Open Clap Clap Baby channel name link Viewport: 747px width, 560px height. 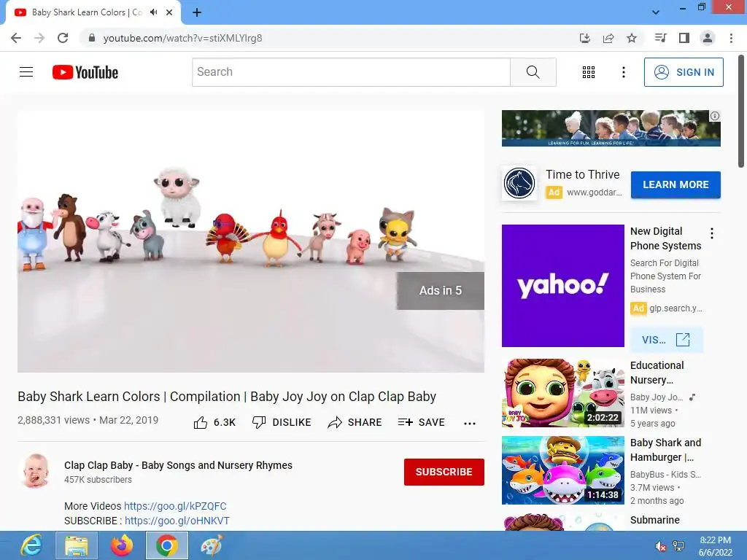click(x=178, y=465)
